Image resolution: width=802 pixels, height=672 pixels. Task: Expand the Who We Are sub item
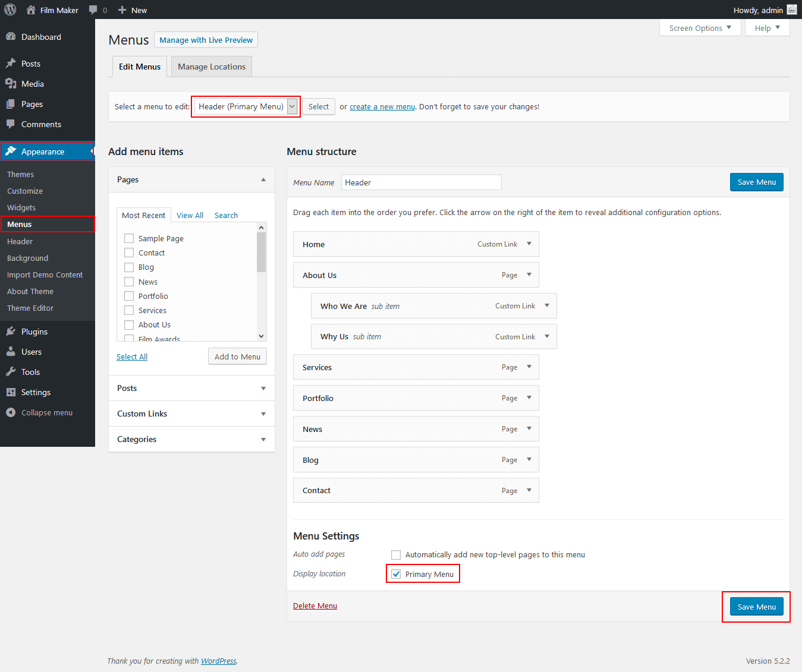tap(547, 305)
